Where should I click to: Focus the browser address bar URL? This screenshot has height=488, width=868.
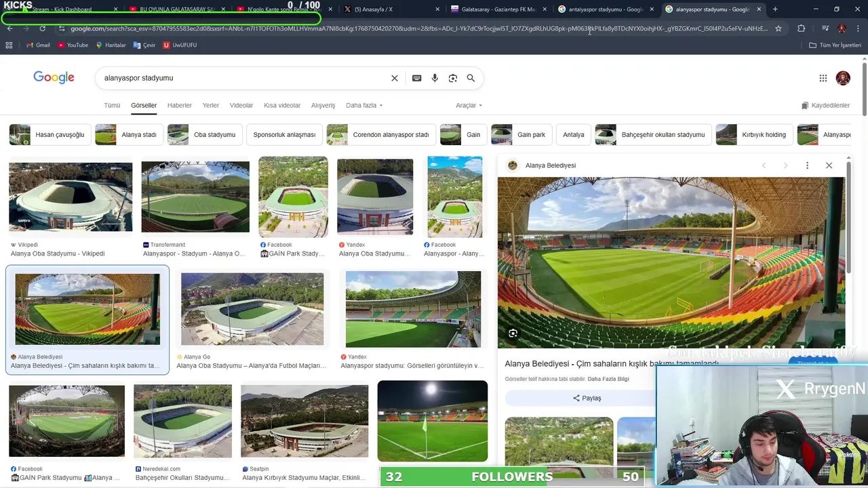419,28
